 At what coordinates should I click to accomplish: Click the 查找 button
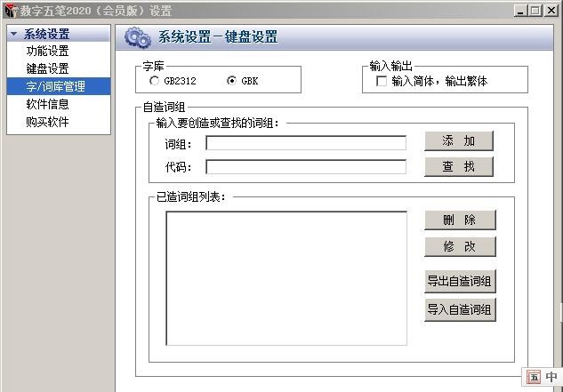[459, 166]
